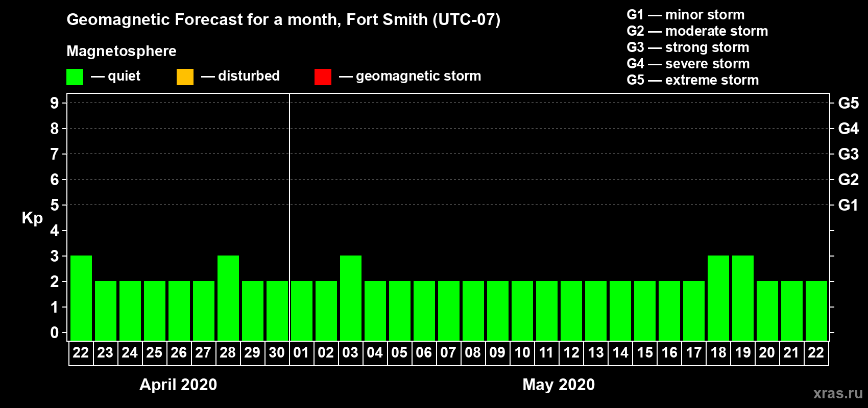This screenshot has height=408, width=868.
Task: Click the Kp axis value '9'
Action: tap(55, 103)
